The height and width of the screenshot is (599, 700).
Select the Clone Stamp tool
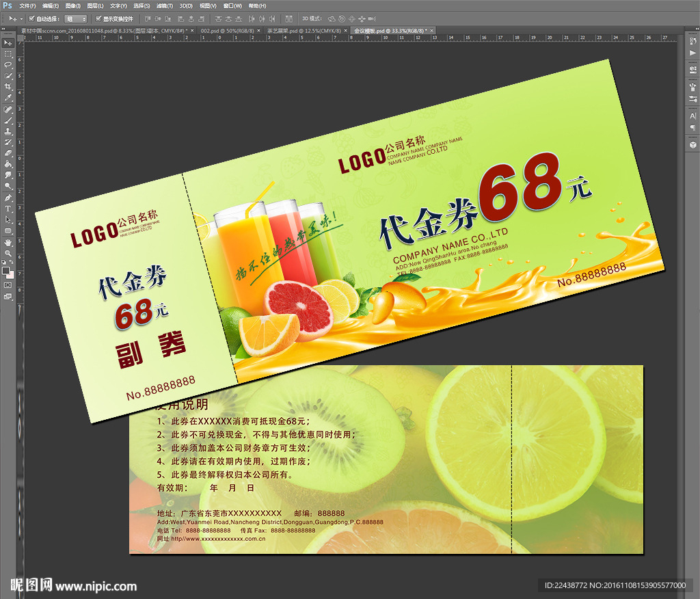[x=8, y=131]
